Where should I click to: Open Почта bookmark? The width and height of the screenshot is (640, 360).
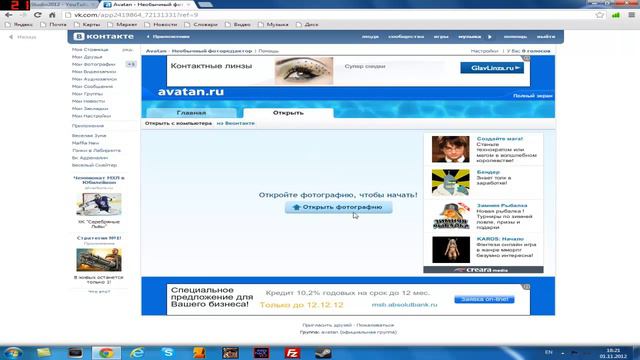tap(53, 24)
